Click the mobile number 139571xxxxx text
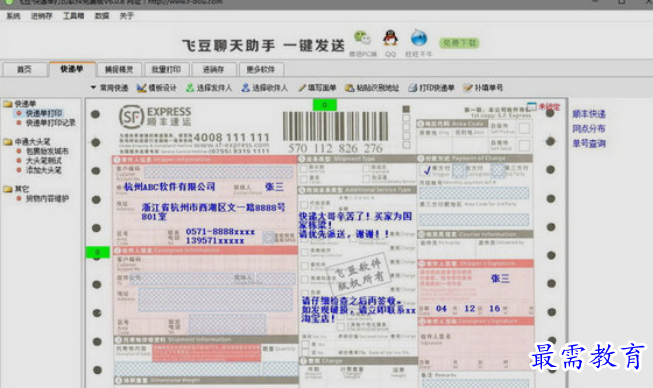The image size is (653, 388). click(215, 241)
